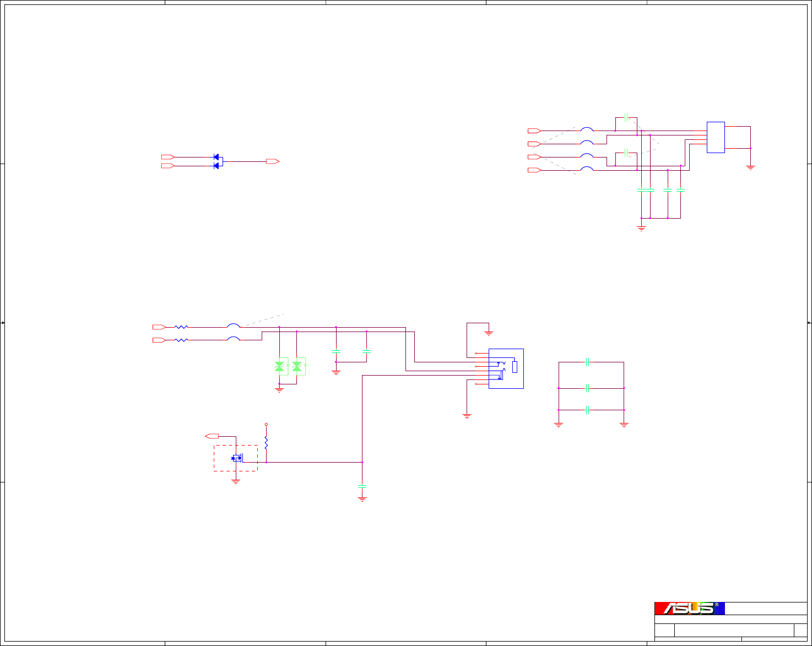Image resolution: width=812 pixels, height=646 pixels.
Task: Select the ground symbol right of four-pin connector
Action: click(750, 167)
